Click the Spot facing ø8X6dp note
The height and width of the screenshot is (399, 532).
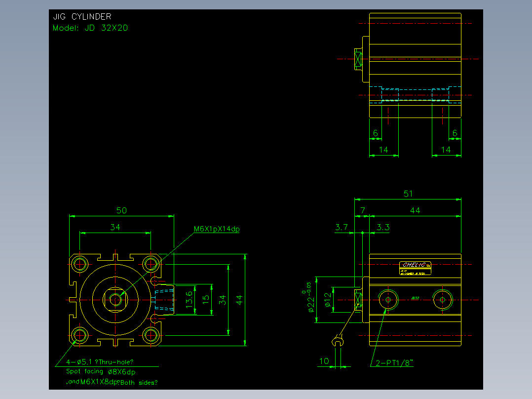pos(101,371)
